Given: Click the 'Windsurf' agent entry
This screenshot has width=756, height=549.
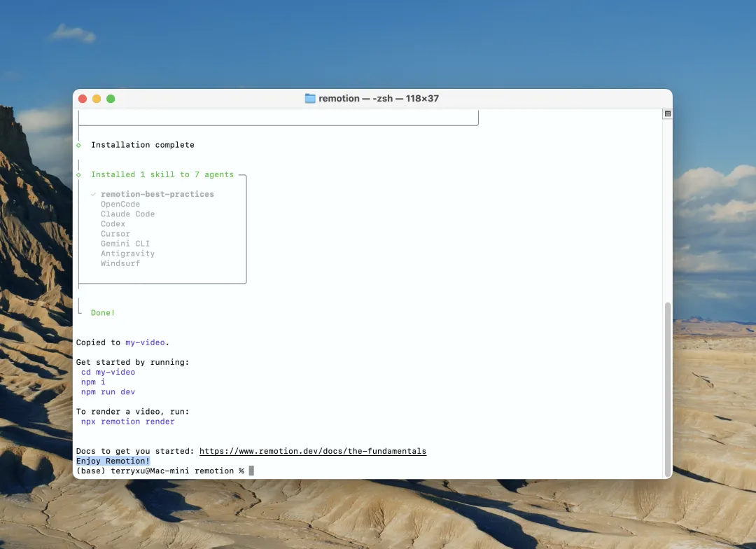Looking at the screenshot, I should (120, 263).
